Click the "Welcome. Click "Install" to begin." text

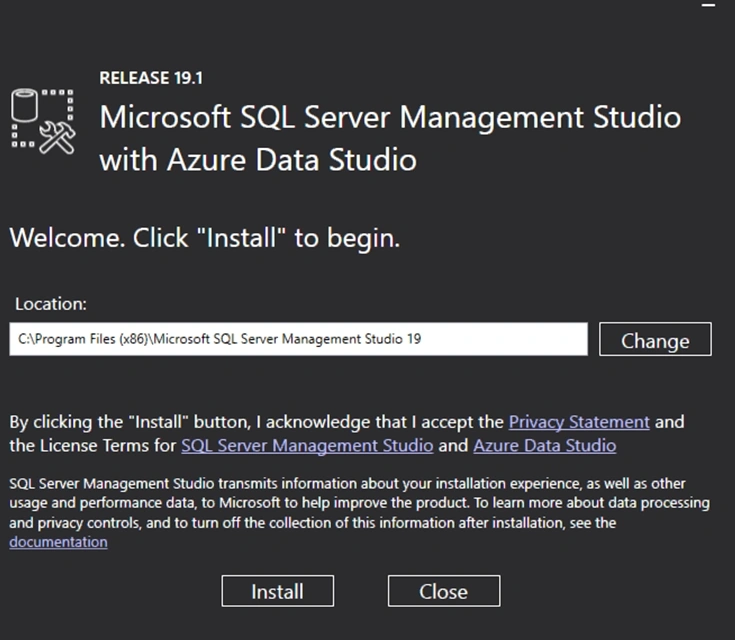pyautogui.click(x=205, y=238)
